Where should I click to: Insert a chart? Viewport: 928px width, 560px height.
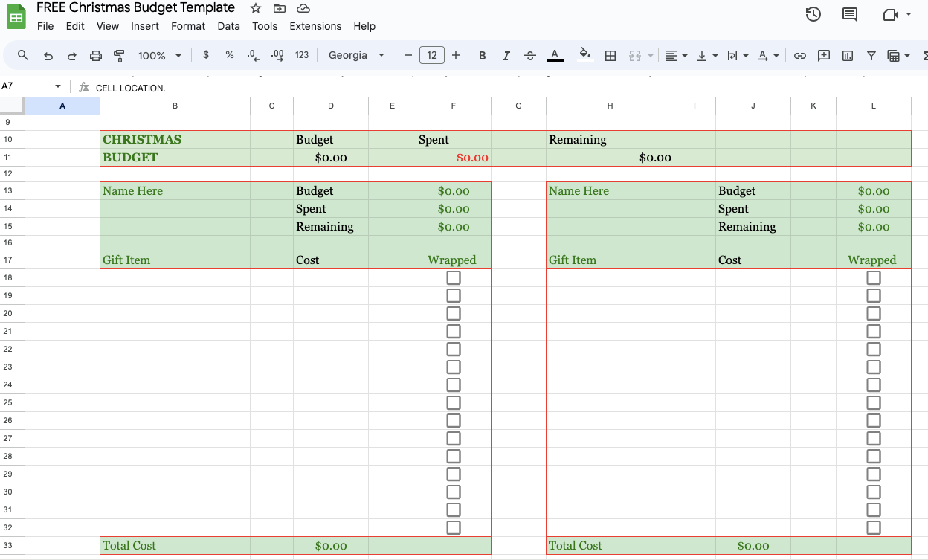[x=848, y=56]
